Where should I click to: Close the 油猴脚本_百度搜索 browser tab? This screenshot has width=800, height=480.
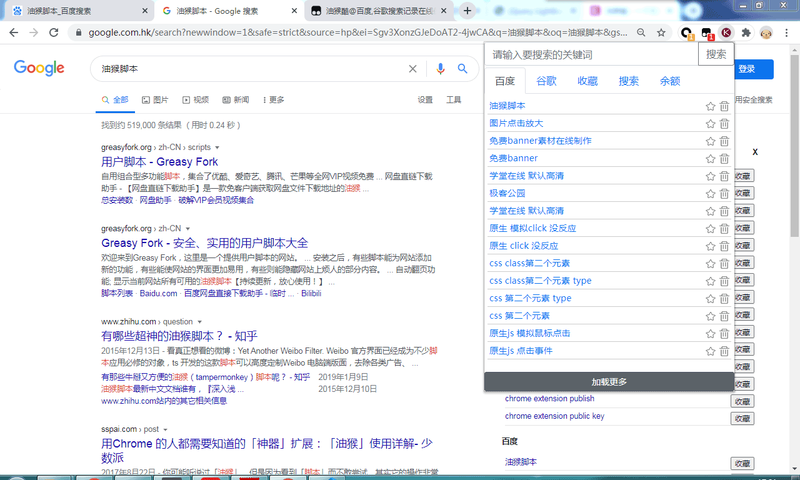coord(145,11)
